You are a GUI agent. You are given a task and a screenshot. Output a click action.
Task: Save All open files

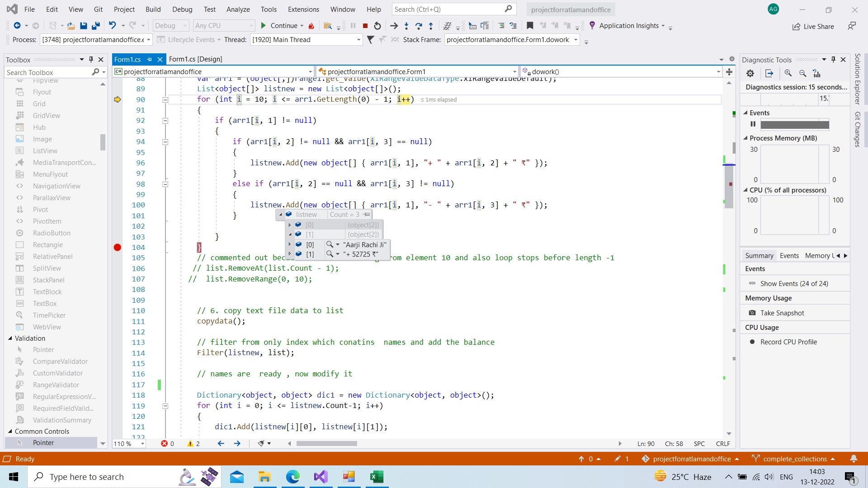95,26
